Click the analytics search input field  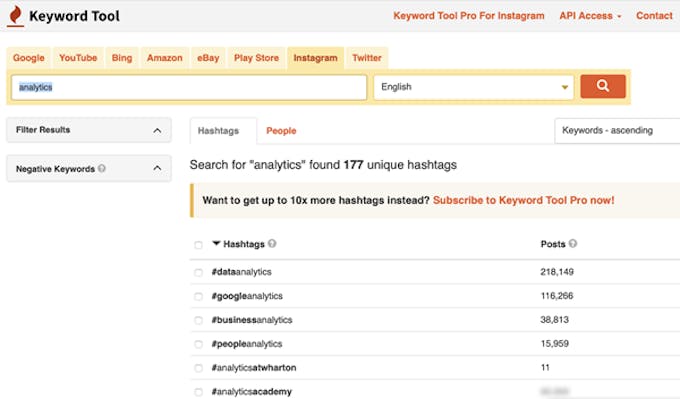189,87
